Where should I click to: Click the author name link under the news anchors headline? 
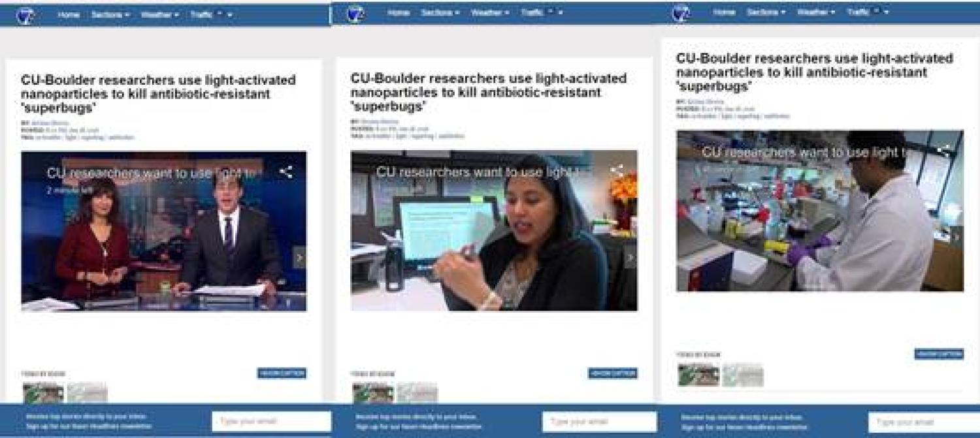50,123
